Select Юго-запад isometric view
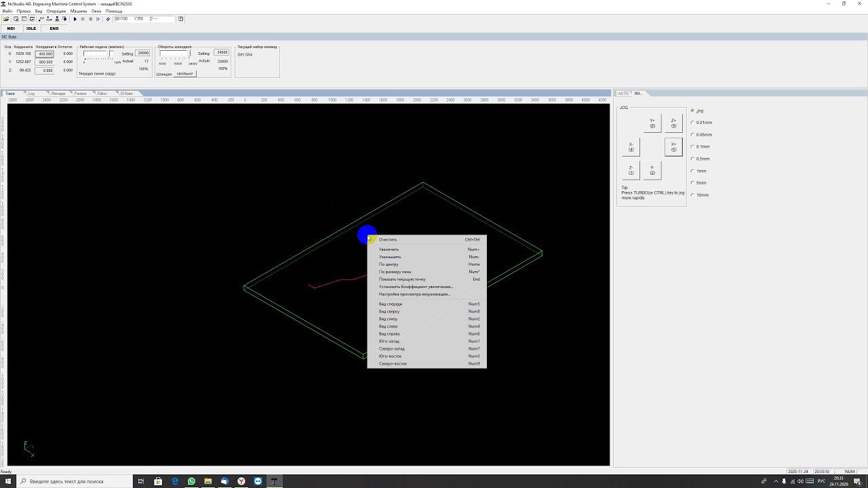This screenshot has height=488, width=868. (x=427, y=341)
